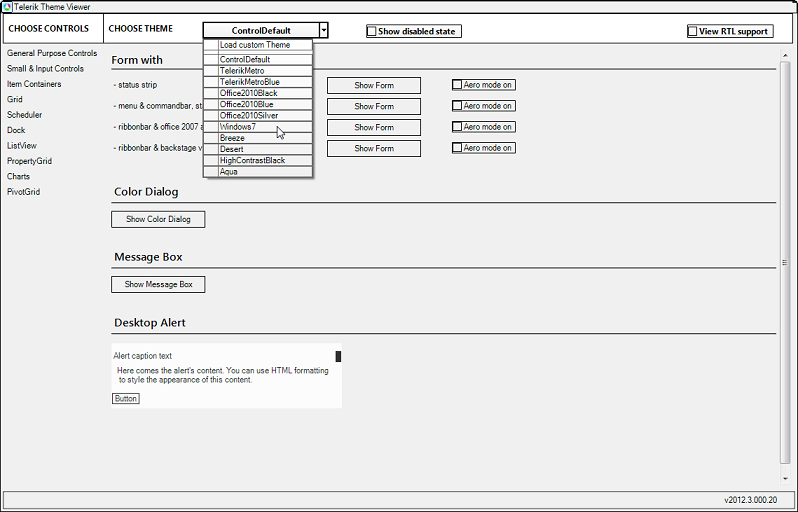Select Windows7 theme
The image size is (798, 512).
258,127
